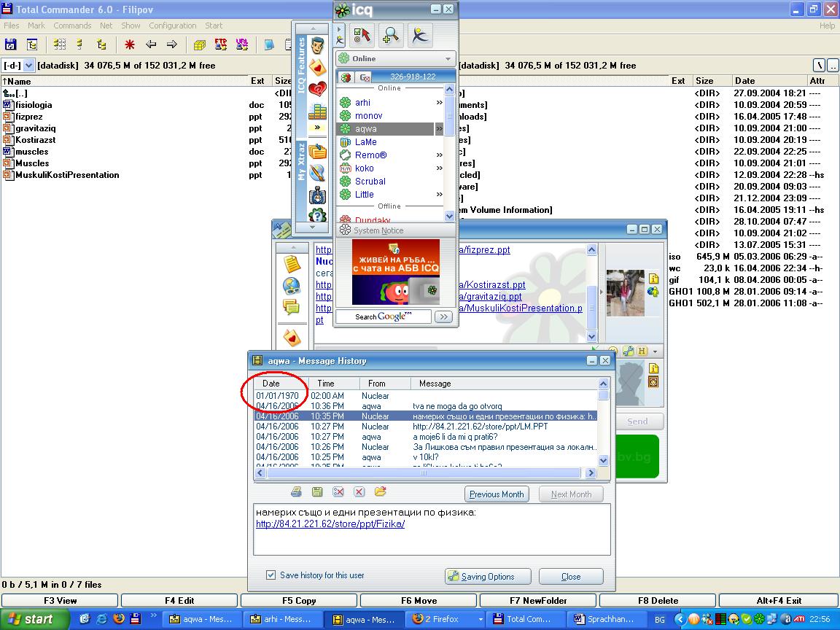
Task: Expand more ICQ Features with yellow chevron
Action: point(317,128)
